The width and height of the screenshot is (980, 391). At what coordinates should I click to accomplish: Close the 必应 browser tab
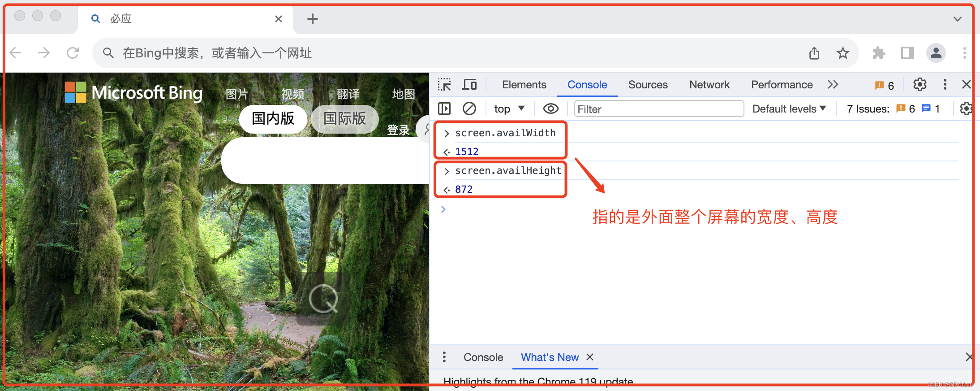(279, 19)
